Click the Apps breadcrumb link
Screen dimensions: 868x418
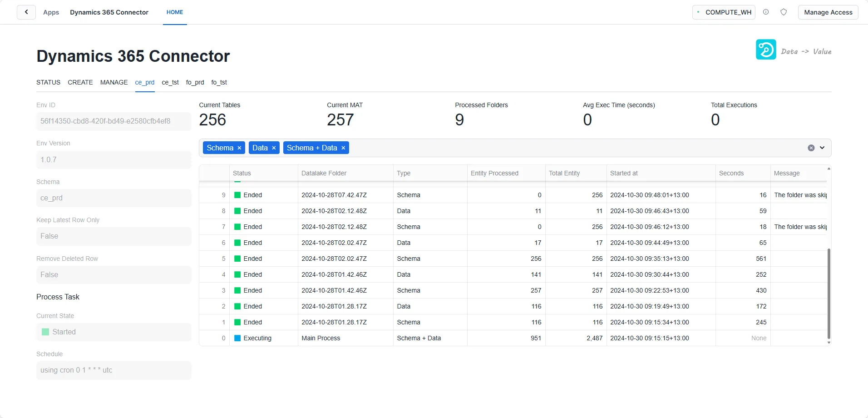(51, 12)
